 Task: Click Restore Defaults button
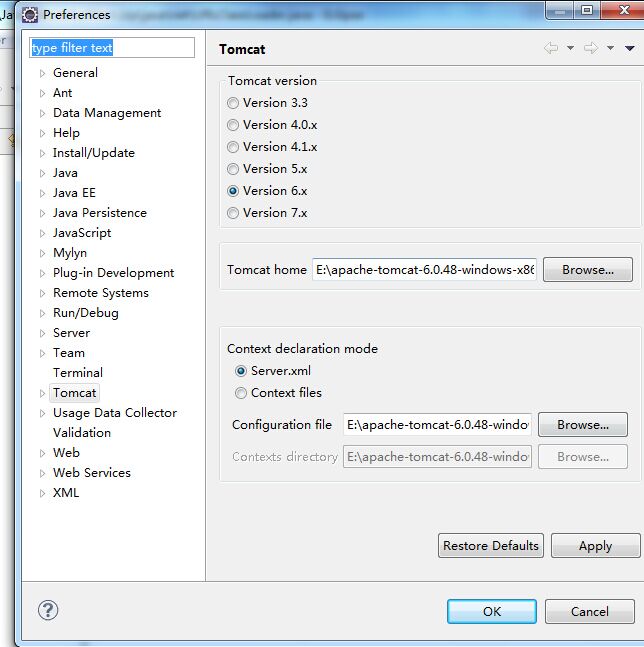491,545
